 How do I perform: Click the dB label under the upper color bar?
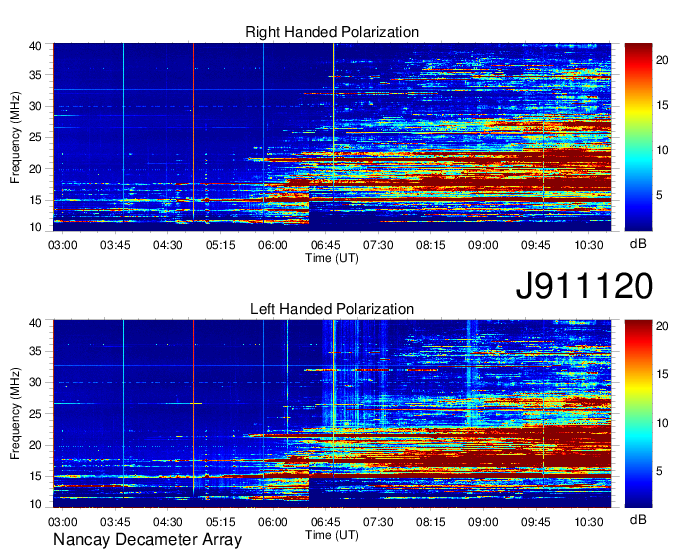(638, 244)
